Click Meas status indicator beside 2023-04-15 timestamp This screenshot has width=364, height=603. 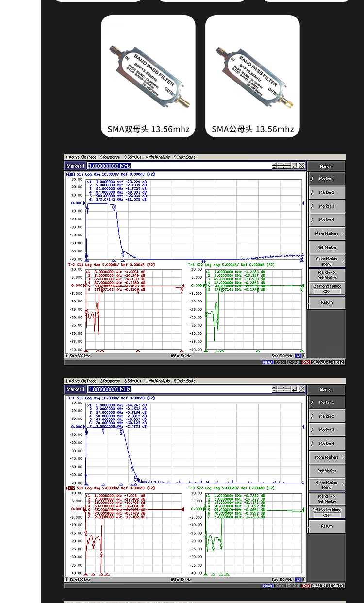click(x=267, y=586)
